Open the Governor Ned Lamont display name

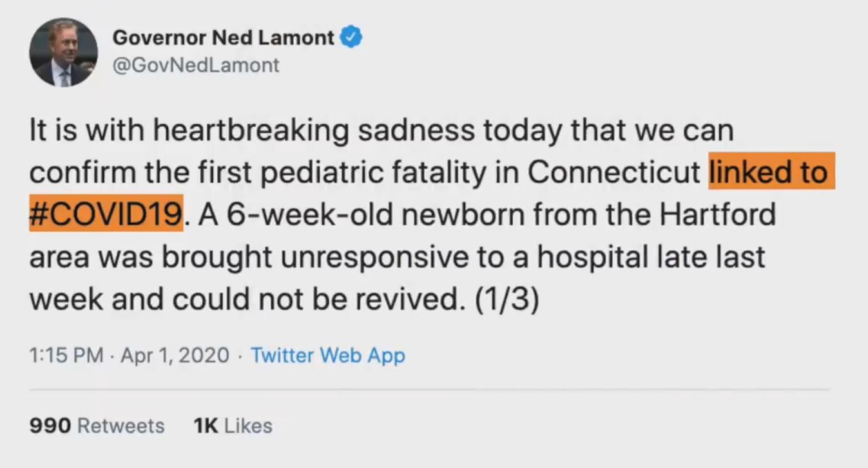(223, 38)
